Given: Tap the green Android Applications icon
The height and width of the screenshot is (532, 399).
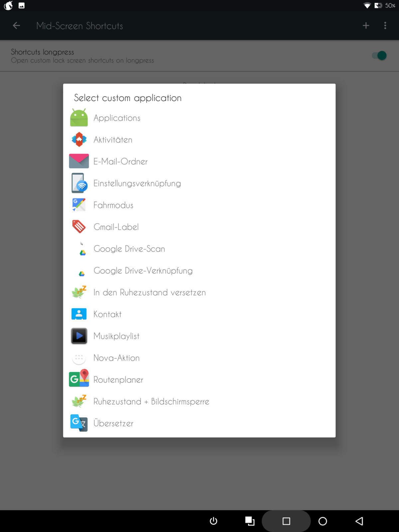Looking at the screenshot, I should click(79, 118).
